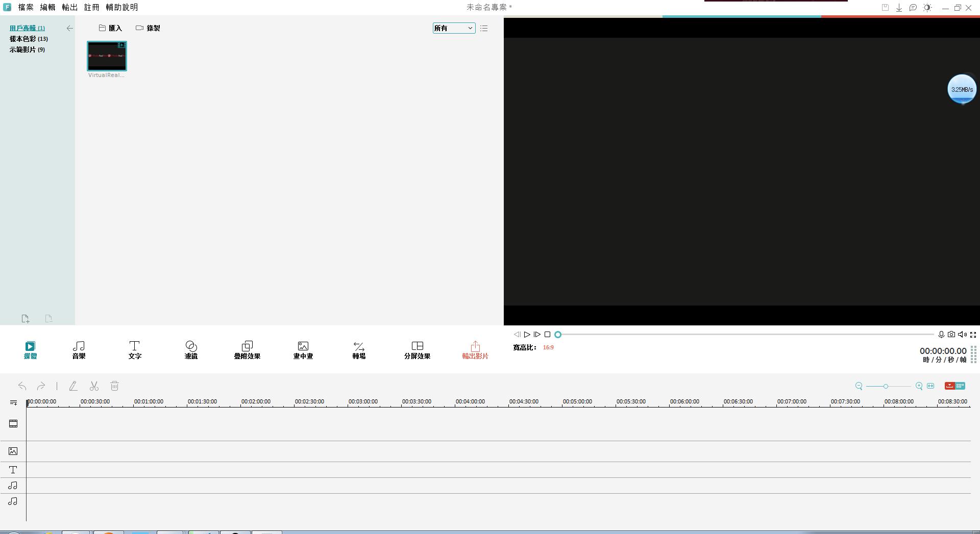Open the download arrow icon
This screenshot has height=534, width=980.
(899, 8)
